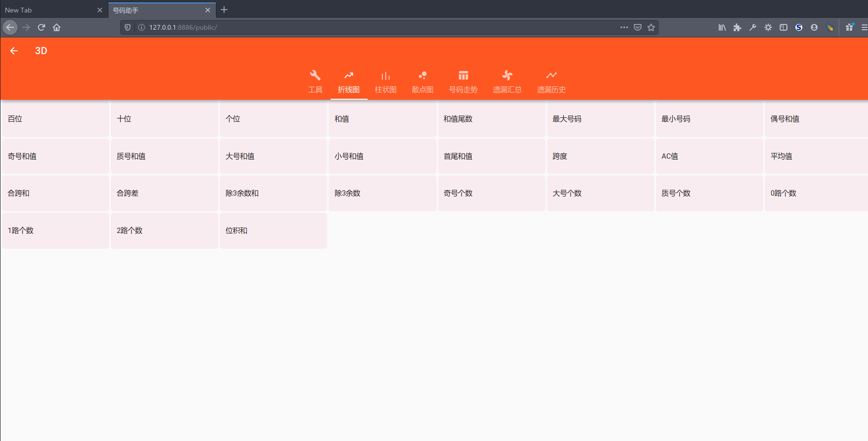The width and height of the screenshot is (868, 441).
Task: Select the 质号个数 card
Action: [x=709, y=193]
